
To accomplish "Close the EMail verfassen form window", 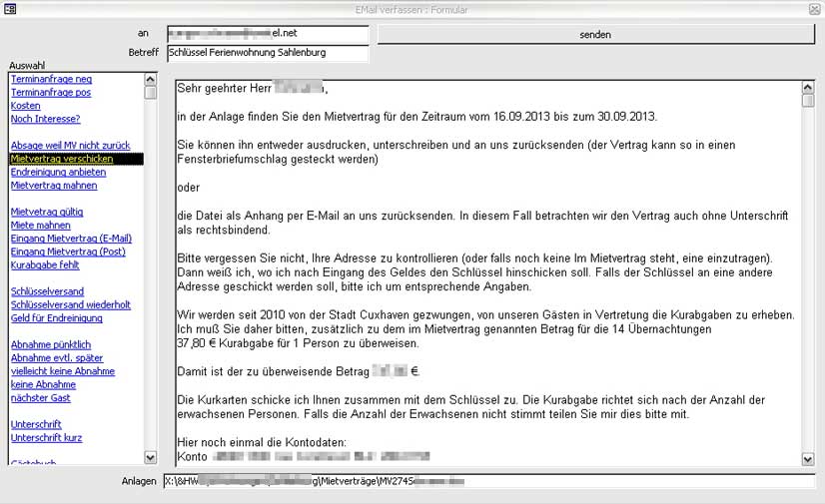I will click(x=814, y=9).
